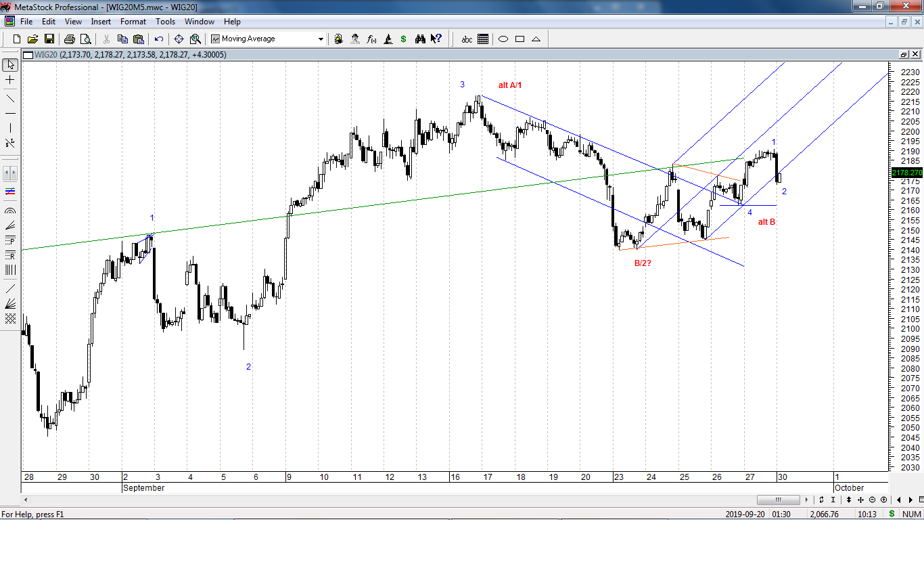This screenshot has width=924, height=570.
Task: Open the Tools menu
Action: (x=166, y=22)
